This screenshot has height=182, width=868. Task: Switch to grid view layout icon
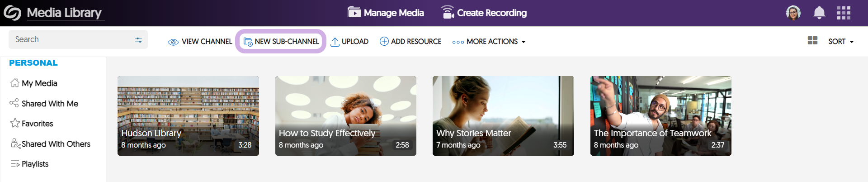[x=812, y=41]
